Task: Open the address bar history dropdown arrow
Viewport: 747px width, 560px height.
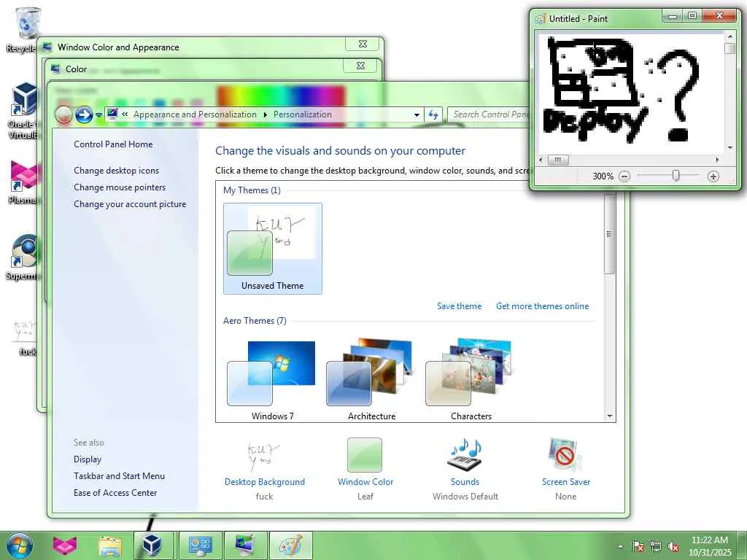Action: pos(417,114)
